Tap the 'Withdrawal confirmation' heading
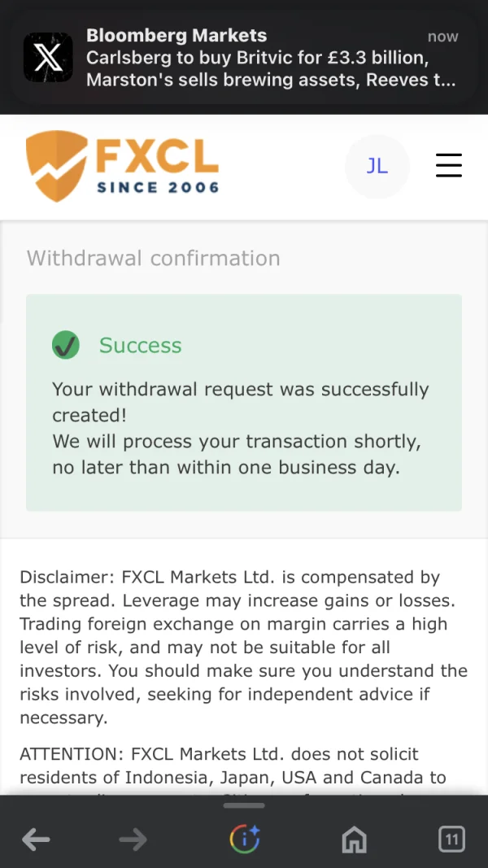The image size is (488, 868). pos(153,259)
